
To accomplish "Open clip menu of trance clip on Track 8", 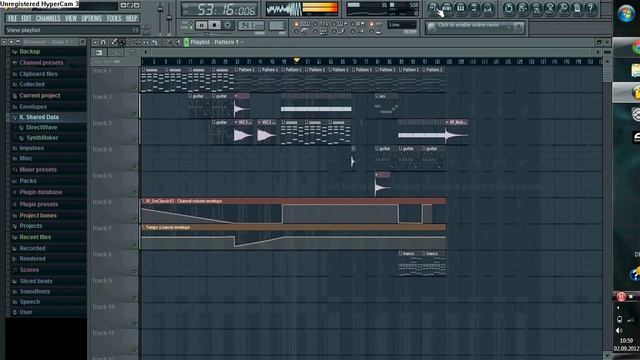I will tap(400, 253).
